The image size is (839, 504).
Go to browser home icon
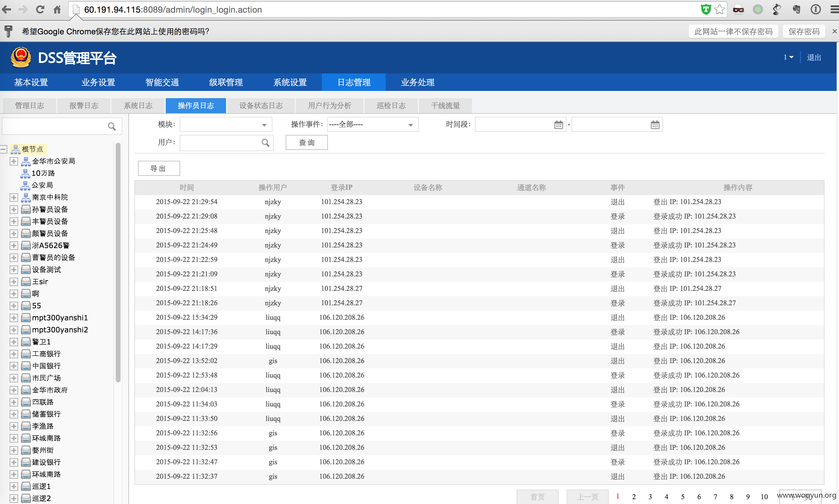[57, 10]
